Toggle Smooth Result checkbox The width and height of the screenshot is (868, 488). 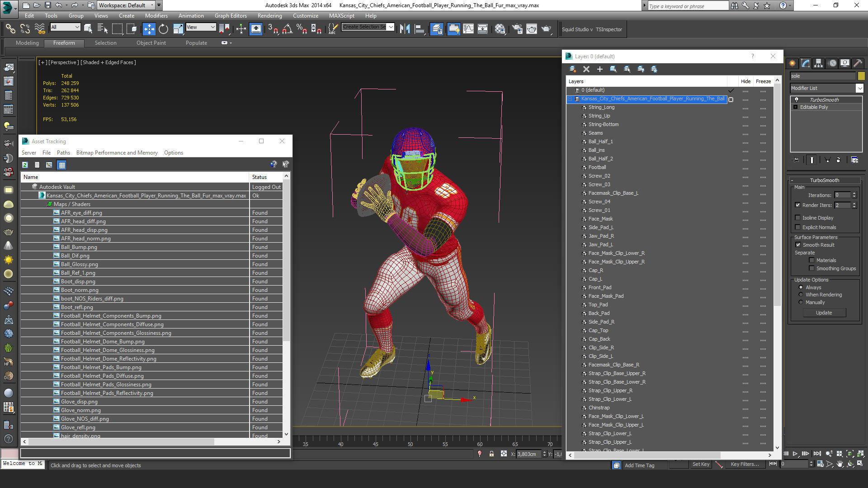(x=798, y=245)
